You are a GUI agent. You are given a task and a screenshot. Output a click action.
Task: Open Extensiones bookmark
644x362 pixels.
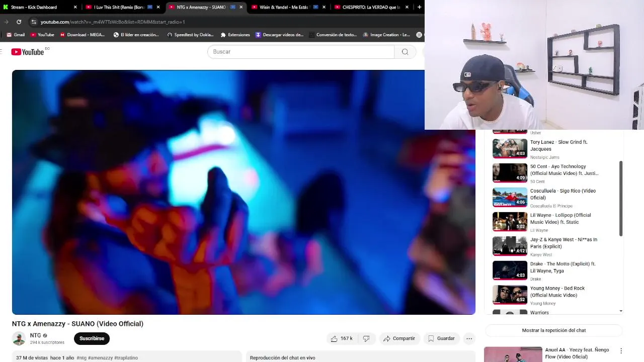point(235,35)
